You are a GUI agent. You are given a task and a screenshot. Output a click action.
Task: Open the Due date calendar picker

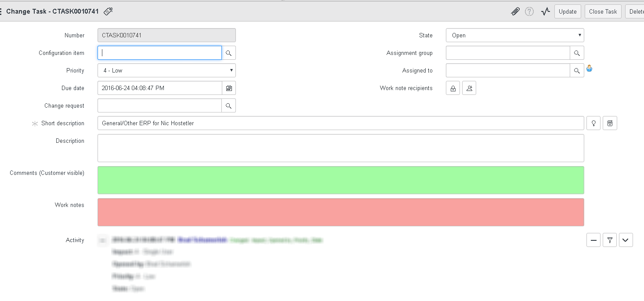pos(229,88)
